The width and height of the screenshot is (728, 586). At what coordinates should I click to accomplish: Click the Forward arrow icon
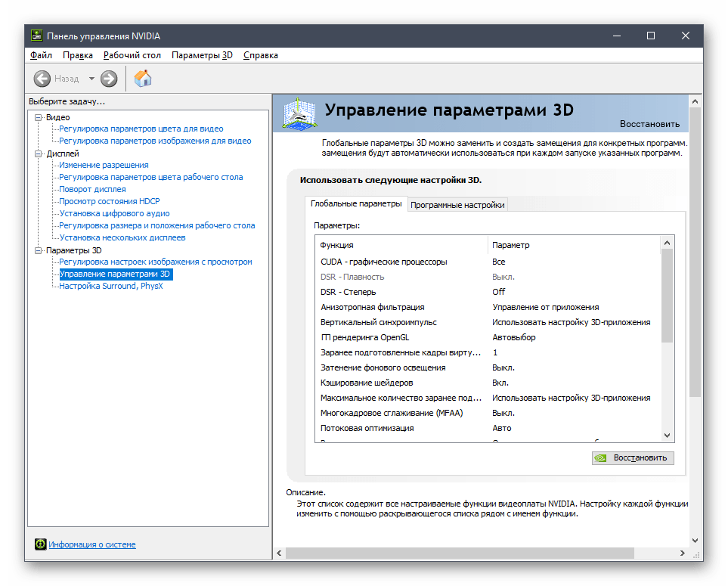click(109, 79)
